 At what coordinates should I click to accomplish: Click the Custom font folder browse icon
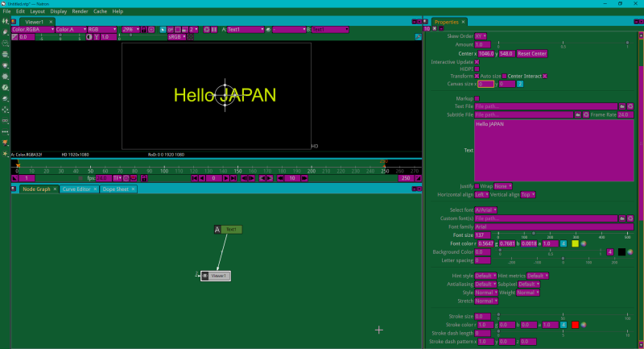[621, 218]
